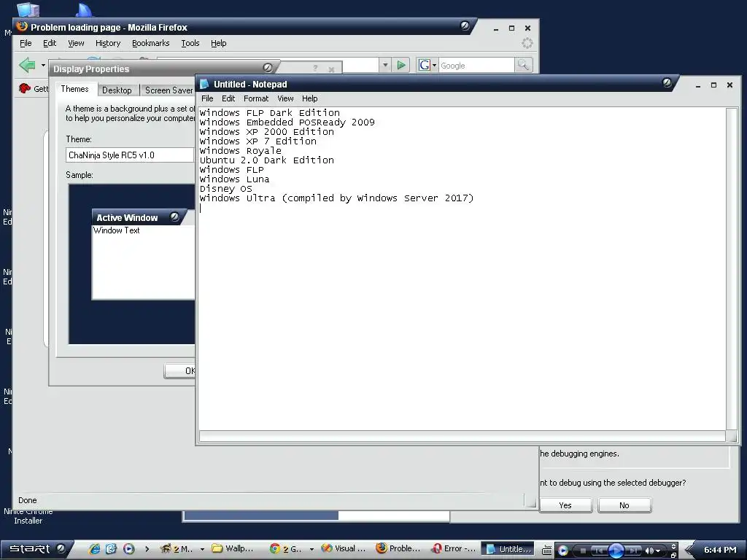747x560 pixels.
Task: Click the Firefox loading throbber icon
Action: pyautogui.click(x=527, y=43)
